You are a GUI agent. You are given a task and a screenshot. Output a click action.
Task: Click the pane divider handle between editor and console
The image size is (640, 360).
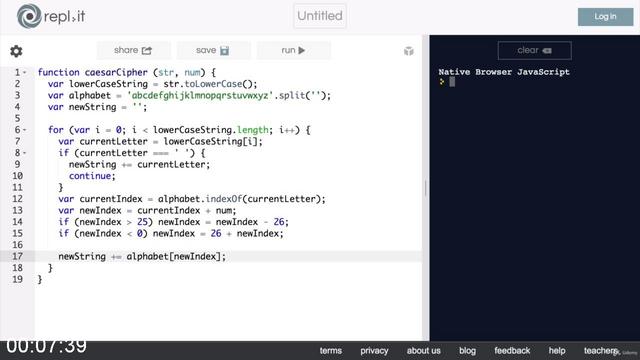tap(425, 189)
